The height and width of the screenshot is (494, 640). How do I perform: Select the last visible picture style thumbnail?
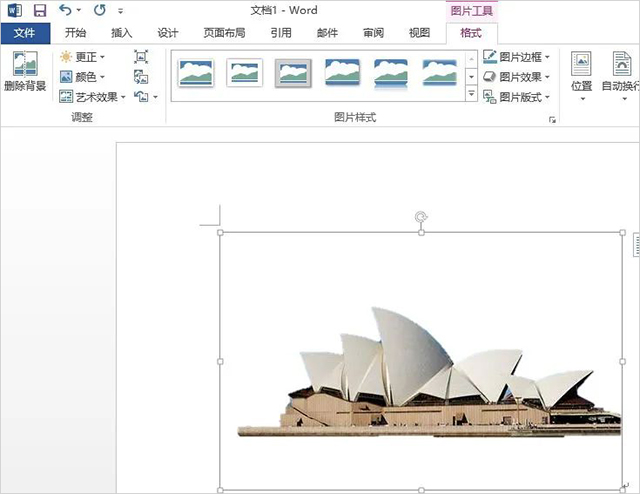440,72
